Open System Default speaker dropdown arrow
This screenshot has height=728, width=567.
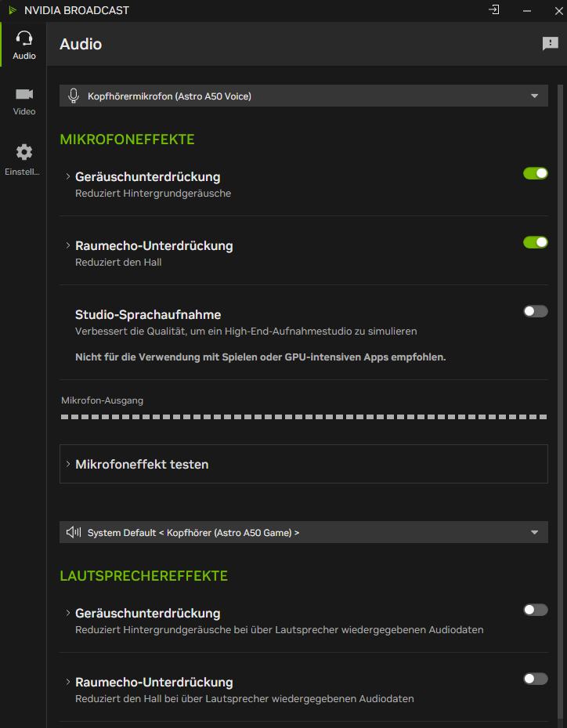click(535, 532)
